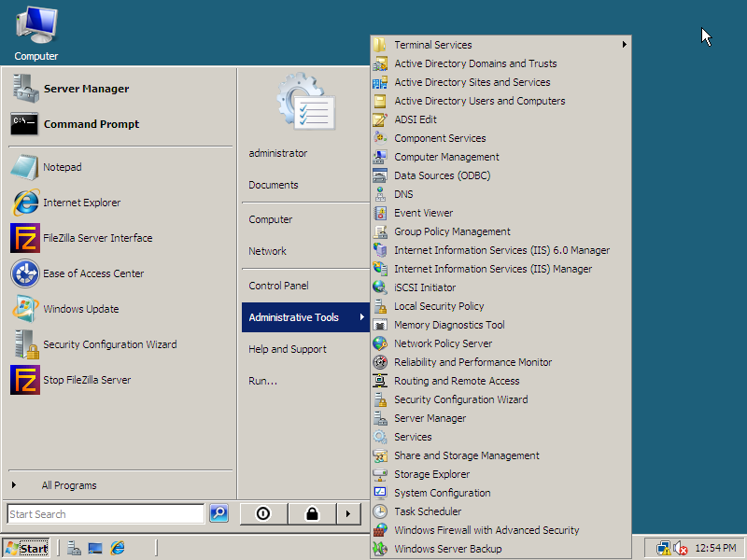Open Server Manager from Quick Launch
Viewport: 747px width, 560px height.
click(x=74, y=549)
